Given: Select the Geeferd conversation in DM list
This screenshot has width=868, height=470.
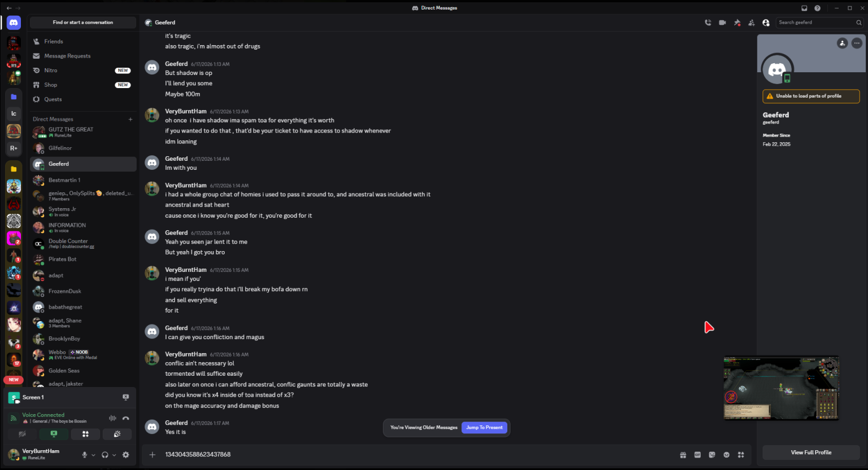Looking at the screenshot, I should [83, 164].
